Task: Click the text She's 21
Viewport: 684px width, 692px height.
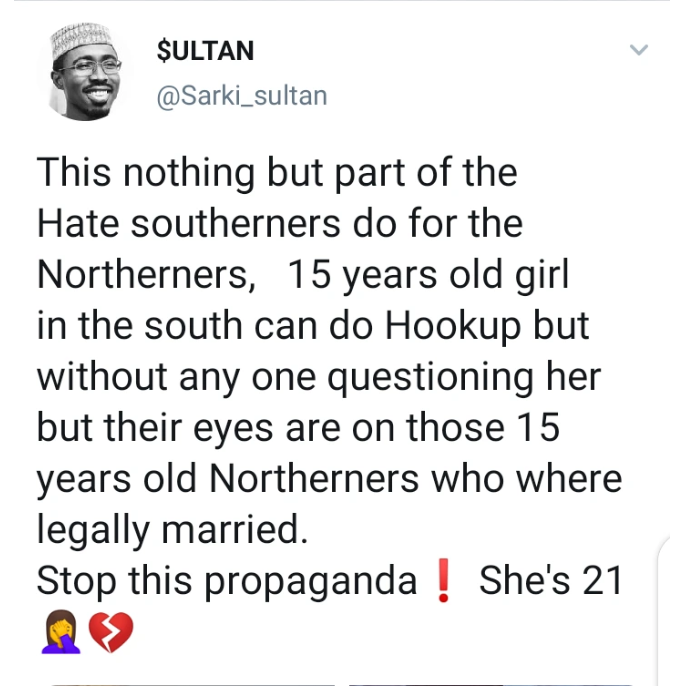Action: 550,581
